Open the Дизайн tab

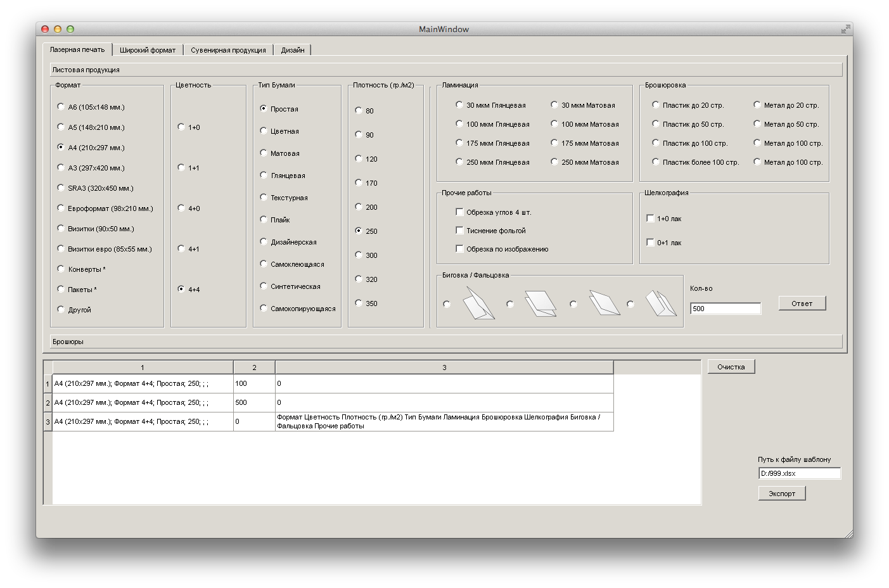(x=293, y=50)
